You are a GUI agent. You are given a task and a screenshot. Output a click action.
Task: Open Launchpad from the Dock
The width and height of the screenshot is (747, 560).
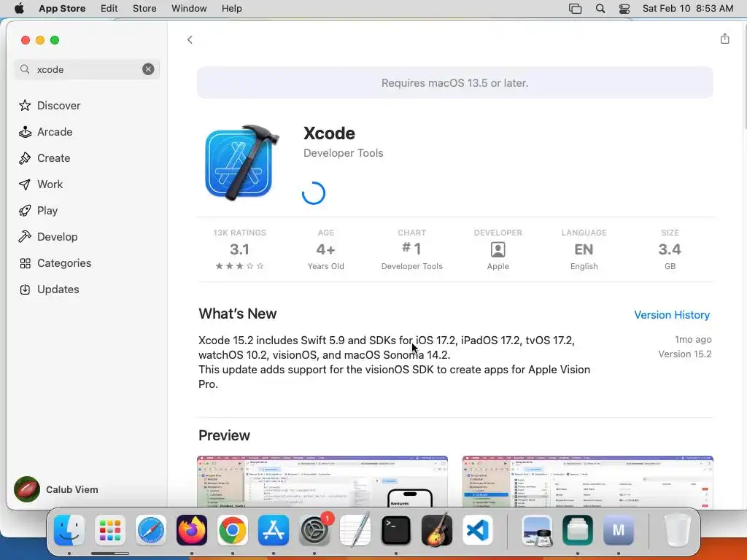[x=110, y=530]
